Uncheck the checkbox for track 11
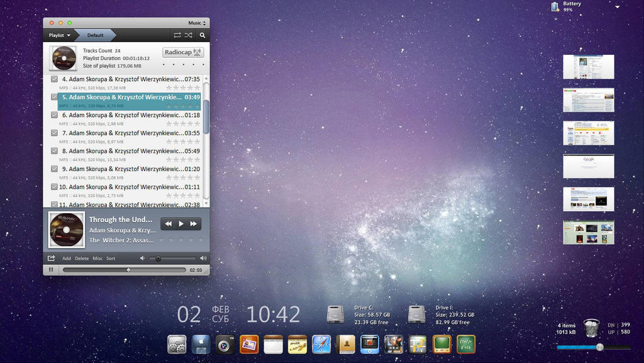 pyautogui.click(x=54, y=204)
